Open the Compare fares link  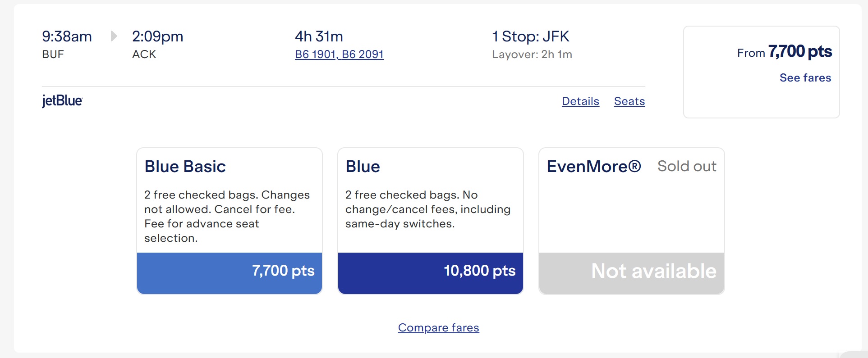coord(438,328)
